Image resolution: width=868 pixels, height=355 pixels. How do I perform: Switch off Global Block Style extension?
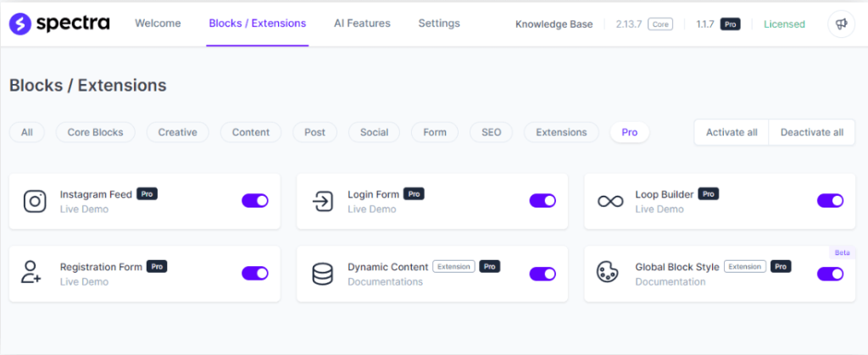[830, 274]
